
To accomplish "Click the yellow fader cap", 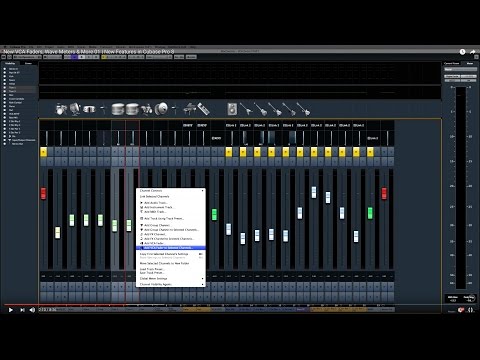I will [x=58, y=232].
